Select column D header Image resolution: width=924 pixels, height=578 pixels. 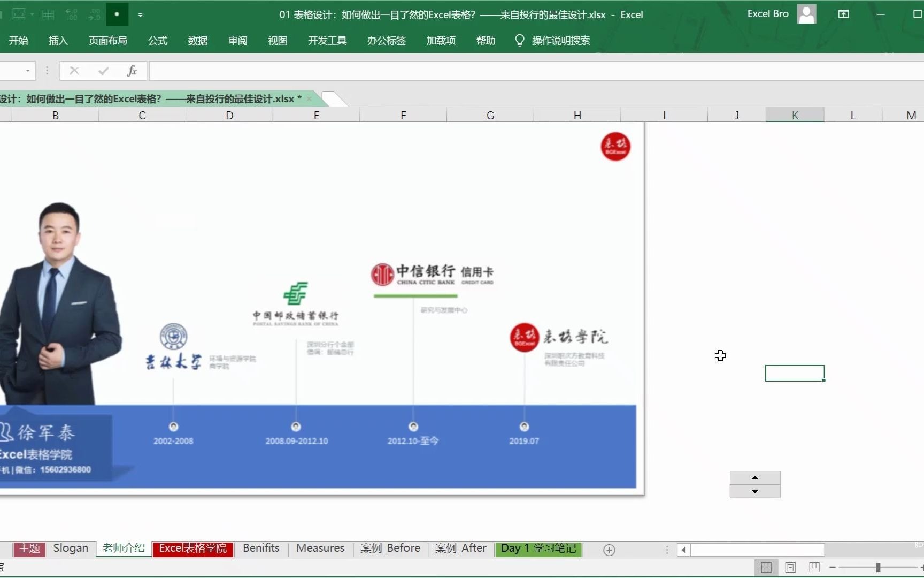click(229, 115)
